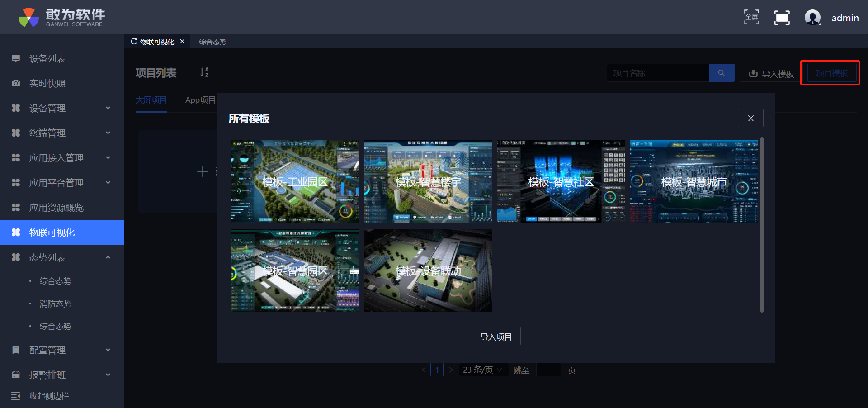Image resolution: width=868 pixels, height=408 pixels.
Task: Switch to the 综合态势 tab
Action: 212,42
